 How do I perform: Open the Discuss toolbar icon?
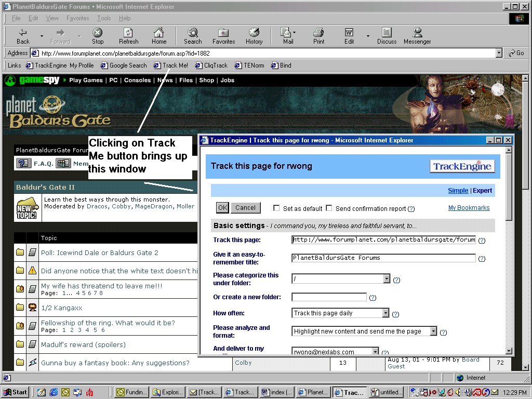[387, 36]
